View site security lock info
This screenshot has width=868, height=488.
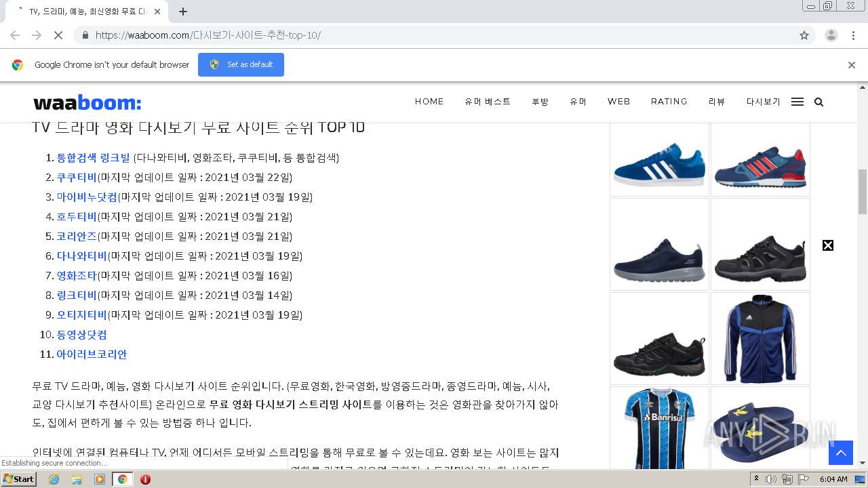coord(85,35)
